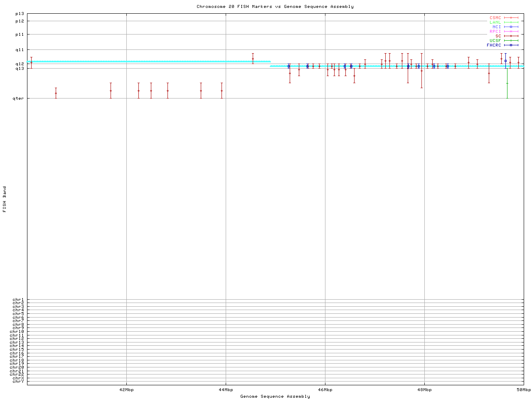Click the LANL legend line sample
This screenshot has height=399, width=532.
pyautogui.click(x=511, y=22)
